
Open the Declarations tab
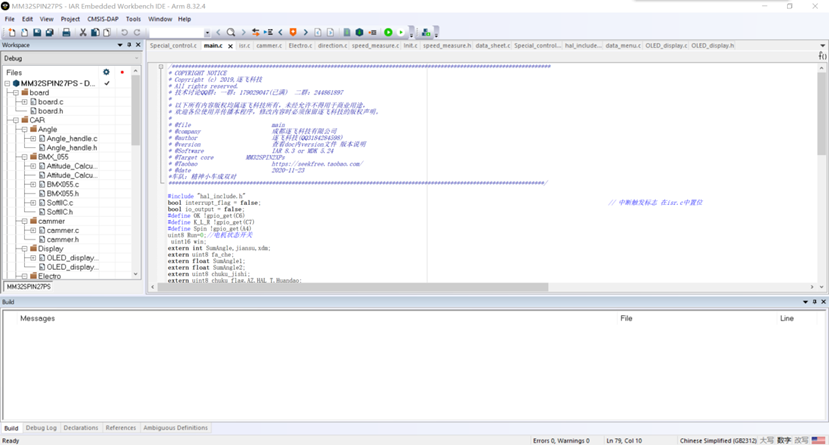81,428
